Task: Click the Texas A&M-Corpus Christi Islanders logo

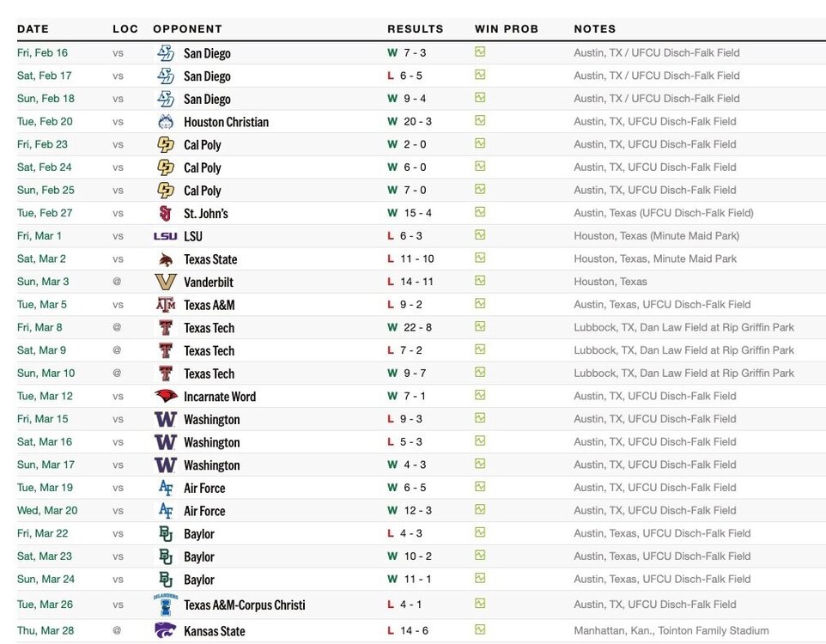Action: tap(166, 605)
